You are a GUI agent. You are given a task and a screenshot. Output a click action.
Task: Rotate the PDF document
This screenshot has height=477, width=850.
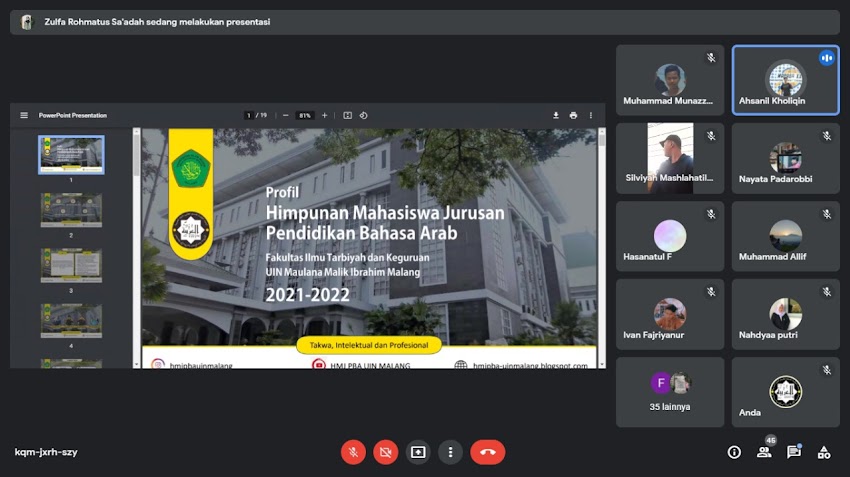[364, 115]
